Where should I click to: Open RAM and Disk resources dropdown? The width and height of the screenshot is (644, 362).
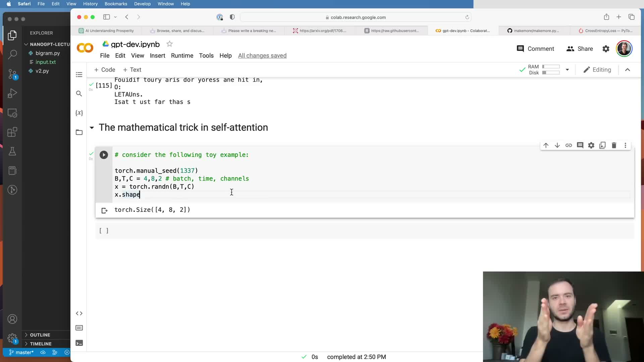coord(567,70)
